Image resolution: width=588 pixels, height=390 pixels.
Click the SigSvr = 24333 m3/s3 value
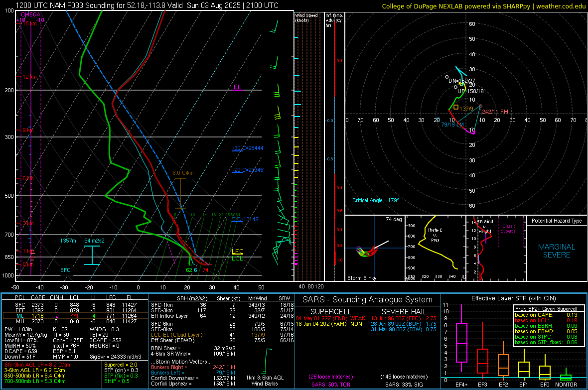tap(116, 357)
